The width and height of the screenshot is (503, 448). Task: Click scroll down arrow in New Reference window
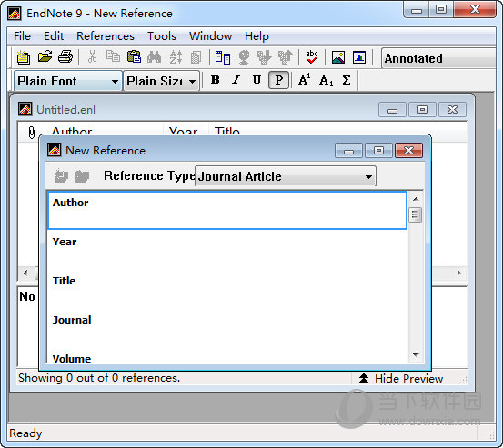(x=416, y=354)
